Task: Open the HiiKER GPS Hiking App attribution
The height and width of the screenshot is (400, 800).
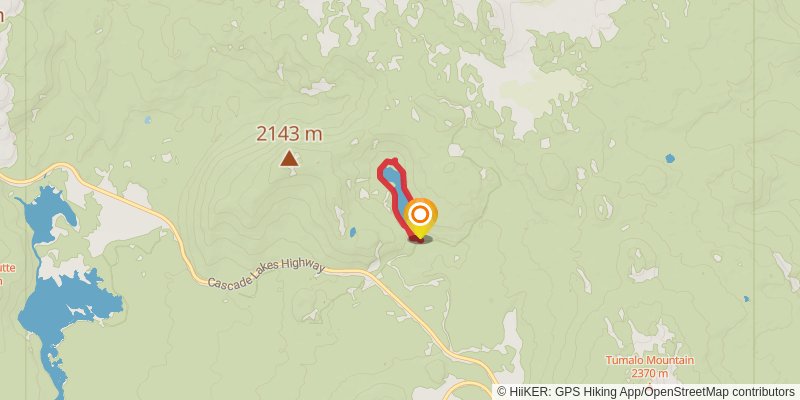Action: (x=568, y=392)
